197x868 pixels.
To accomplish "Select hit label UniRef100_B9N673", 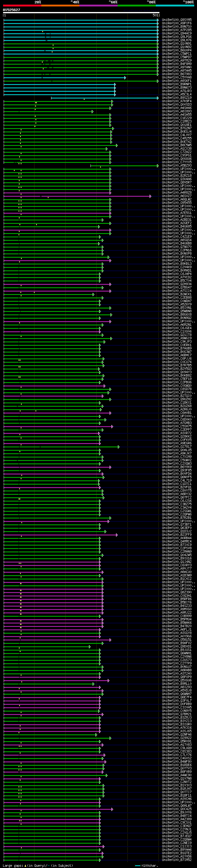I will point(177,88).
